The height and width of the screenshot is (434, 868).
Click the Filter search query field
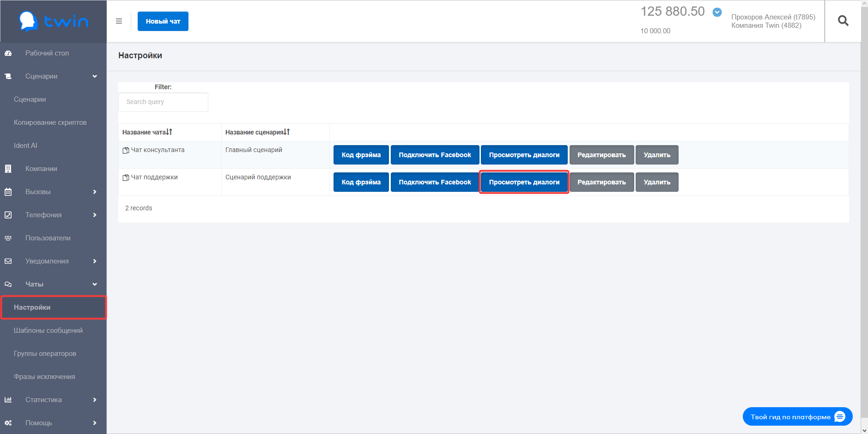click(x=163, y=102)
